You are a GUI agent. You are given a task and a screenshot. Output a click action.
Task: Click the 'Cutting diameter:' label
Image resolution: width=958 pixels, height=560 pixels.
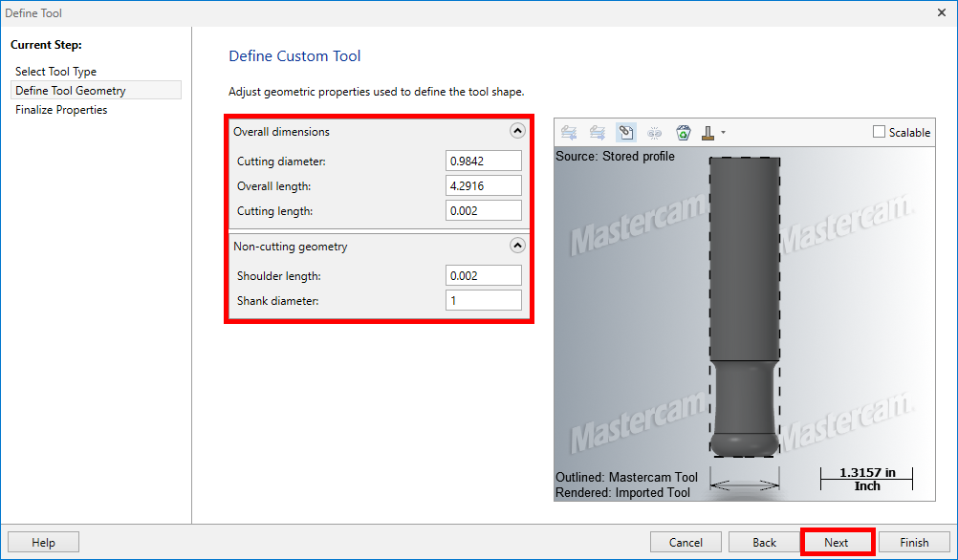(x=281, y=162)
